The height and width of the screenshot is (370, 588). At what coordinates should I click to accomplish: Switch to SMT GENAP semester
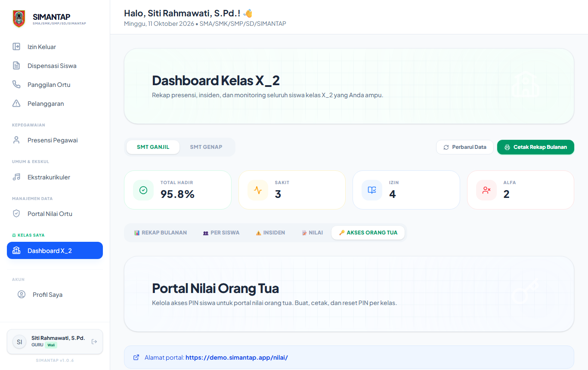point(206,147)
